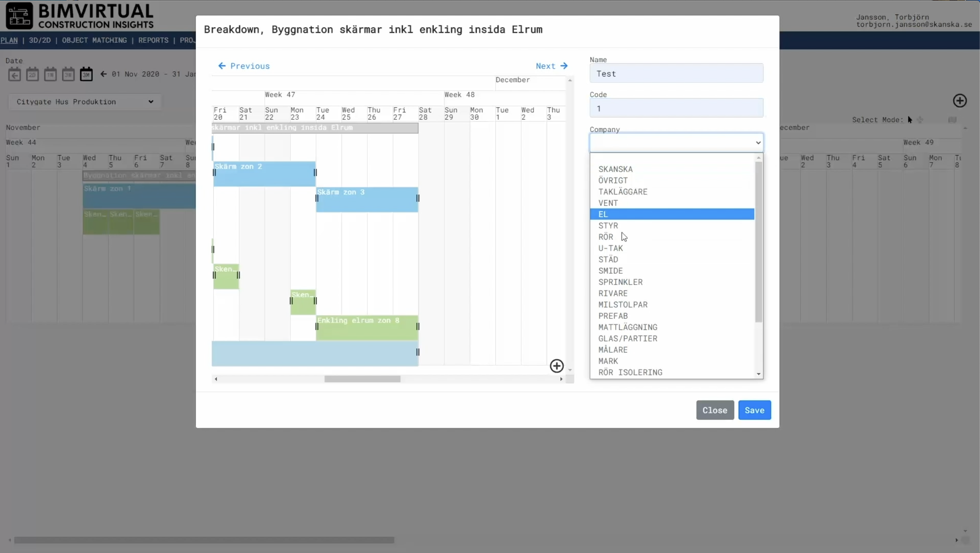Select the Enkling elrum zon 8 bar
Screen dimensions: 980x553
(x=367, y=328)
